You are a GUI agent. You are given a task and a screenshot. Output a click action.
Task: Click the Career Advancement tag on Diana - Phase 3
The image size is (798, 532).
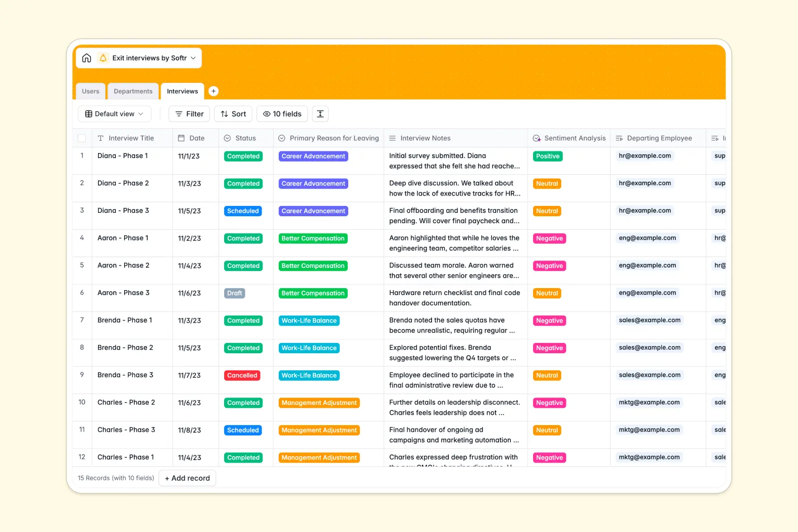[313, 211]
